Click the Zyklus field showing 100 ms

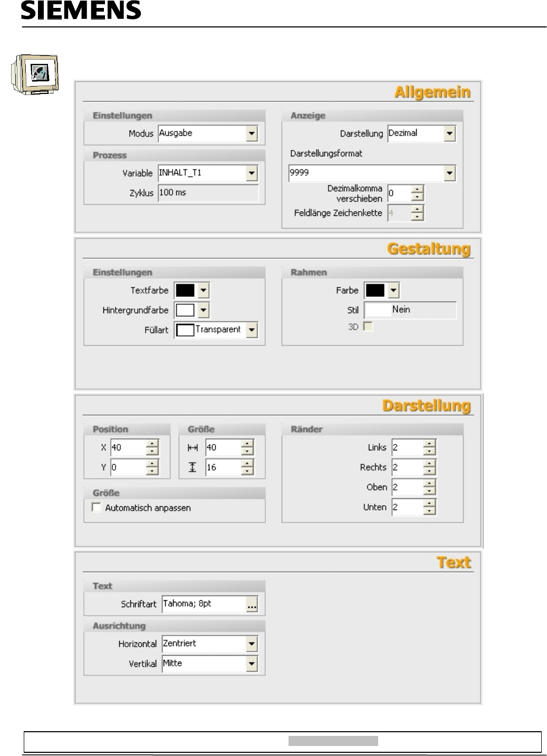point(208,193)
